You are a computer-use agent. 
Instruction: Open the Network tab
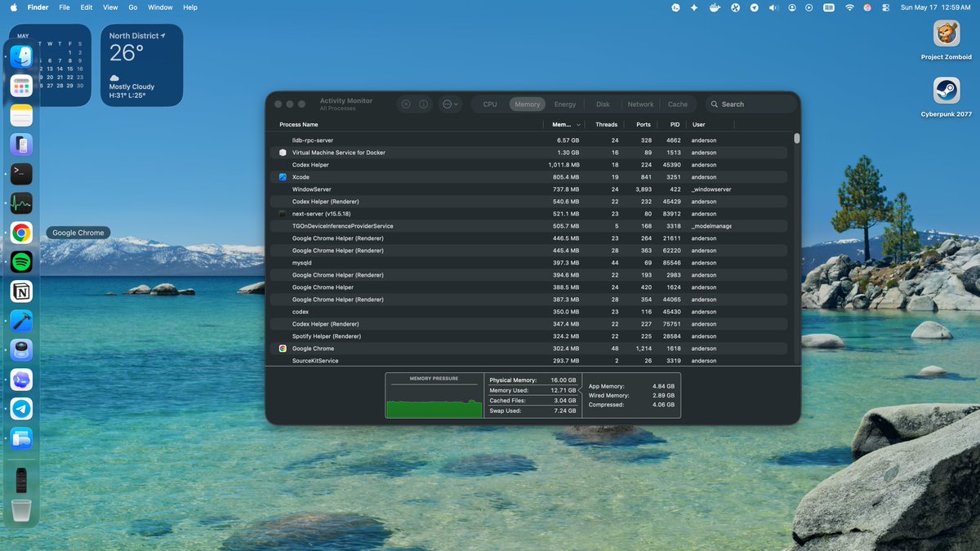point(640,104)
